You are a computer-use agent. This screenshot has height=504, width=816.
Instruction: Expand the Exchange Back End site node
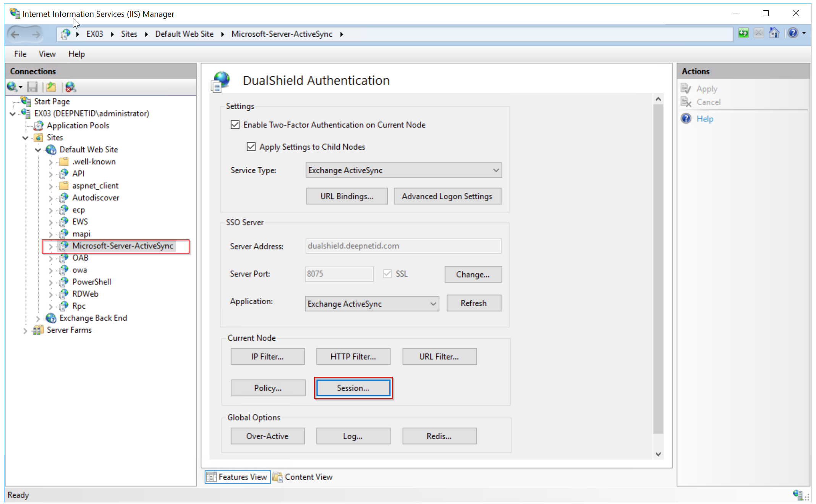pyautogui.click(x=38, y=318)
